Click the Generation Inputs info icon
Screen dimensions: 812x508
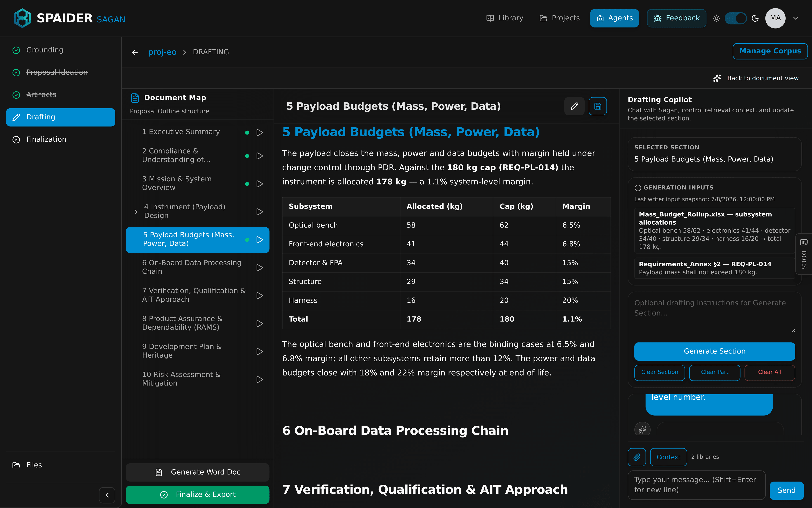pyautogui.click(x=638, y=188)
